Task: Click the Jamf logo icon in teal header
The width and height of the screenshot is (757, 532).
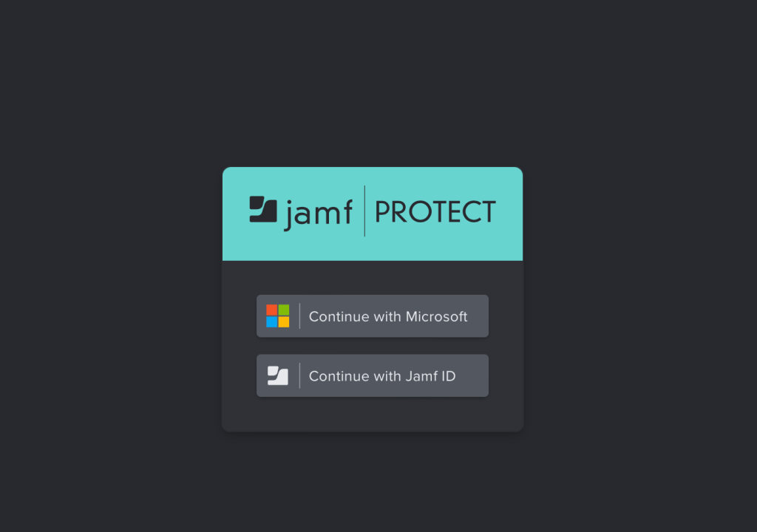Action: point(263,210)
